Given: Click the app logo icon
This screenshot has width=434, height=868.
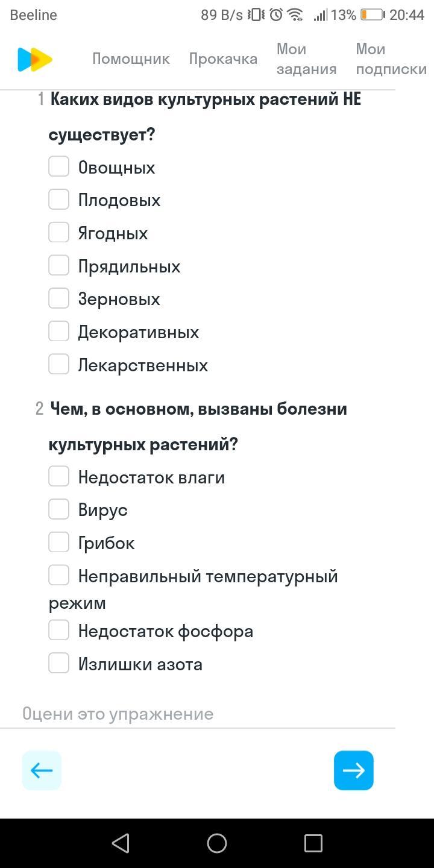Looking at the screenshot, I should click(x=35, y=59).
